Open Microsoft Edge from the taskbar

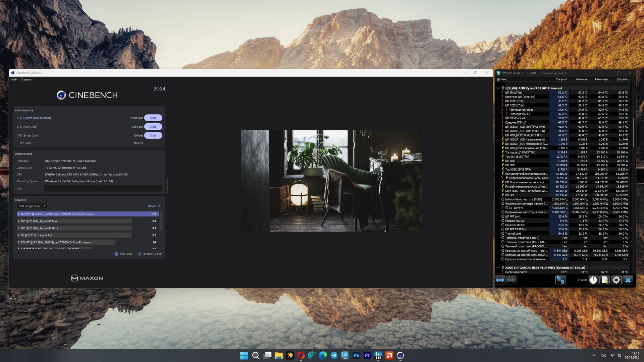pyautogui.click(x=323, y=355)
